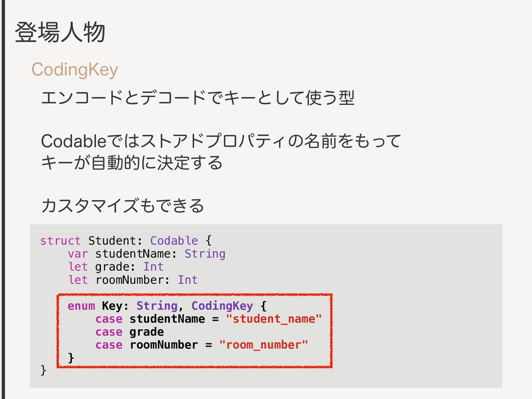The image size is (532, 399).
Task: Click the Codable type in struct declaration
Action: click(x=174, y=241)
